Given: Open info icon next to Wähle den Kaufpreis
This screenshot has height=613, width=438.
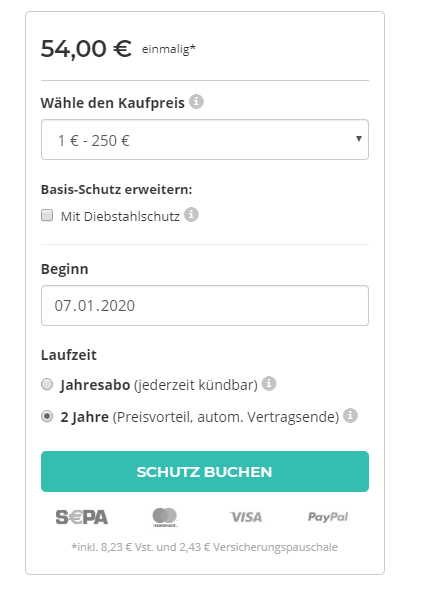Looking at the screenshot, I should click(196, 102).
